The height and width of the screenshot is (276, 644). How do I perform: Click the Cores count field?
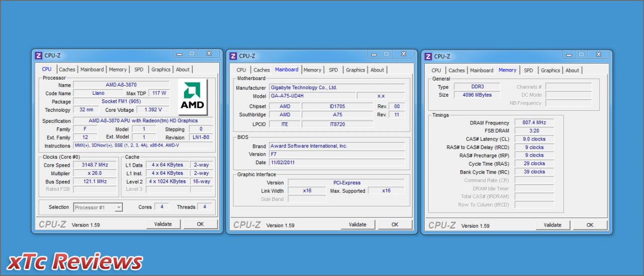tap(162, 207)
